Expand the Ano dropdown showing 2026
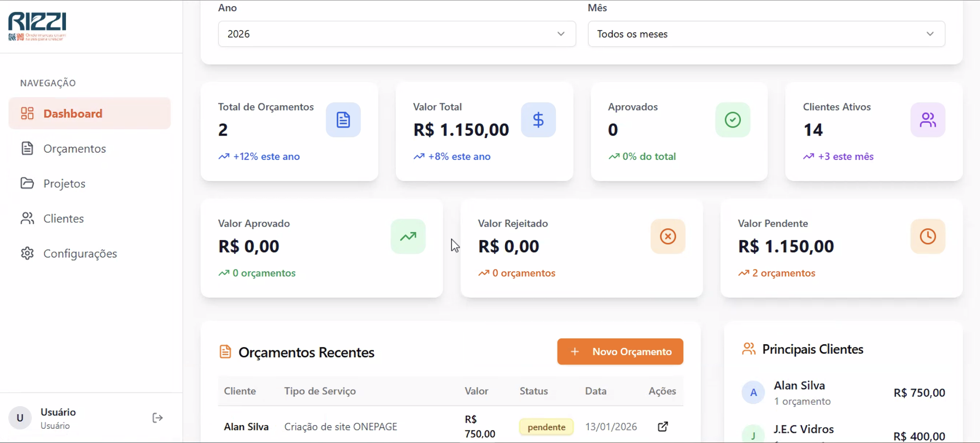Image resolution: width=980 pixels, height=443 pixels. pyautogui.click(x=397, y=34)
